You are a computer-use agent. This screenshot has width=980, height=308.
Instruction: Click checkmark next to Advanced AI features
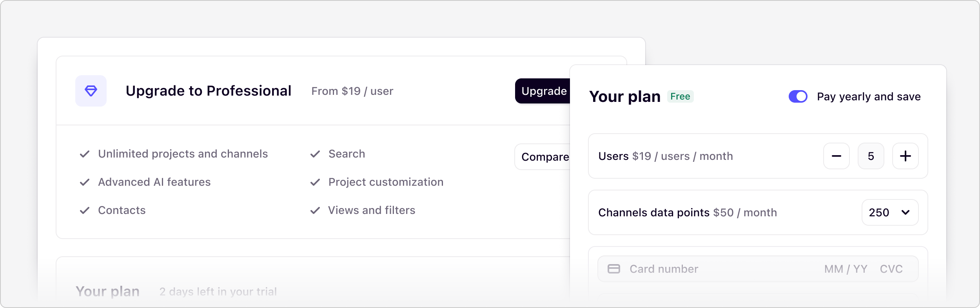pyautogui.click(x=85, y=182)
